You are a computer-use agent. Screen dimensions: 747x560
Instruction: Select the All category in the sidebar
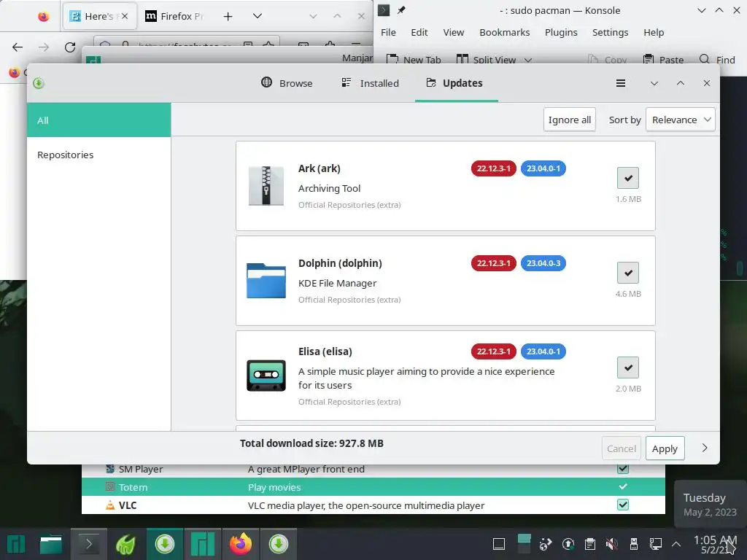click(99, 120)
